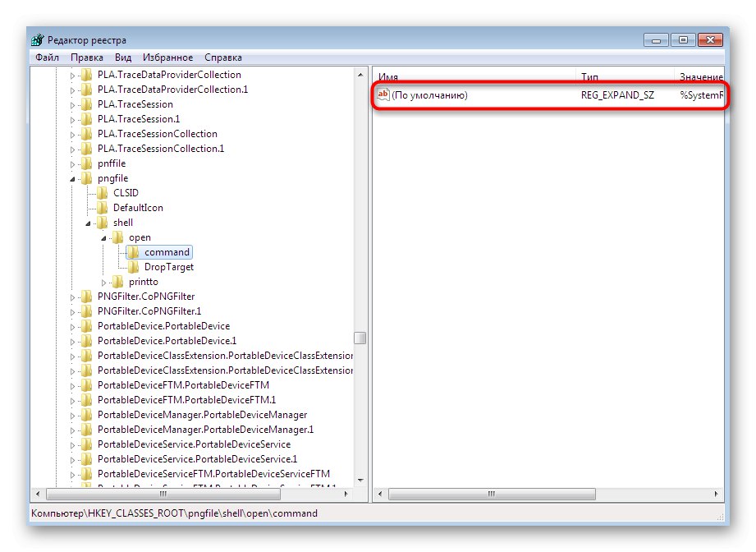
Task: Click the status bar registry path
Action: (175, 513)
